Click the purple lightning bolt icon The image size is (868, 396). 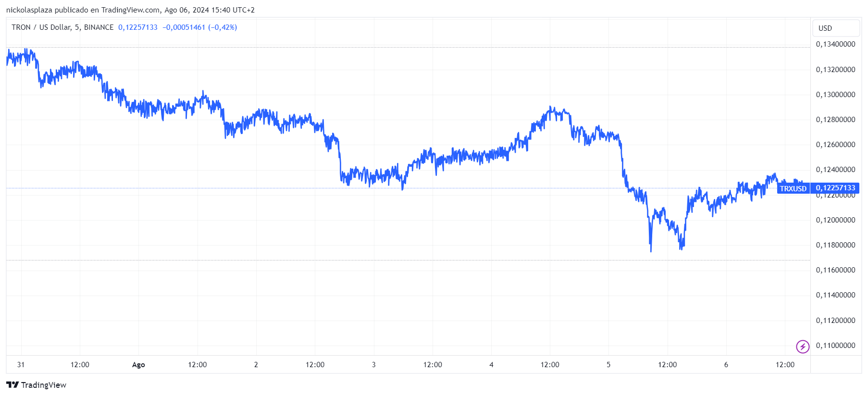click(803, 346)
